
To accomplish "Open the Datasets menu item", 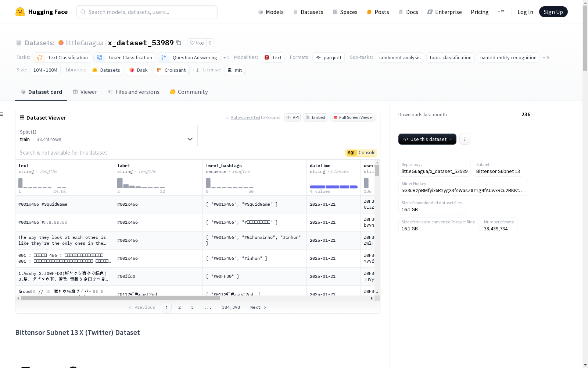I will pos(308,12).
